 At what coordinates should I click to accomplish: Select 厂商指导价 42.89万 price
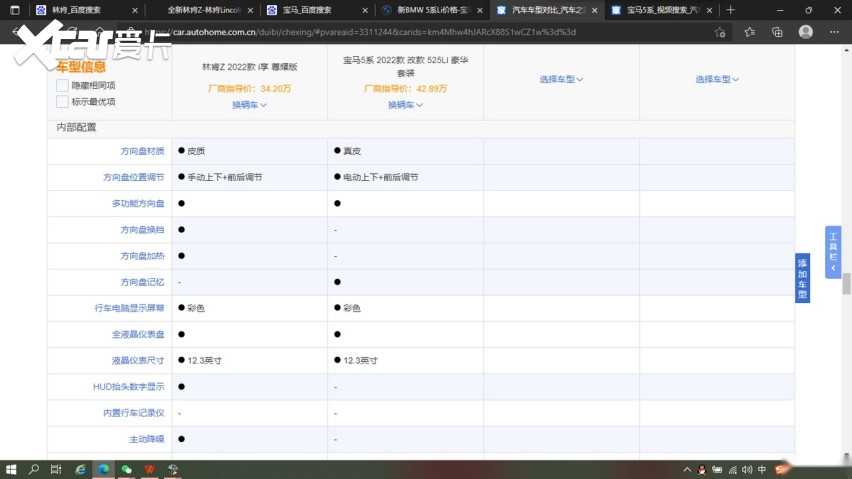(405, 89)
